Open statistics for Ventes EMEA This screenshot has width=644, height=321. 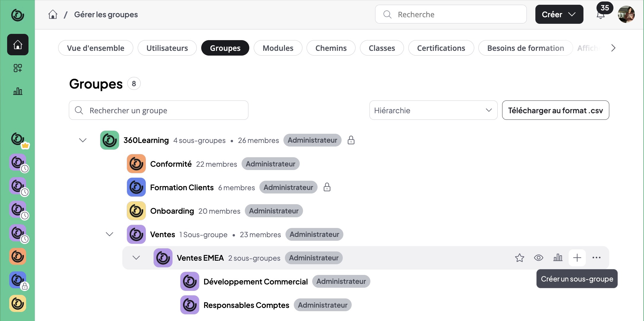(x=558, y=258)
